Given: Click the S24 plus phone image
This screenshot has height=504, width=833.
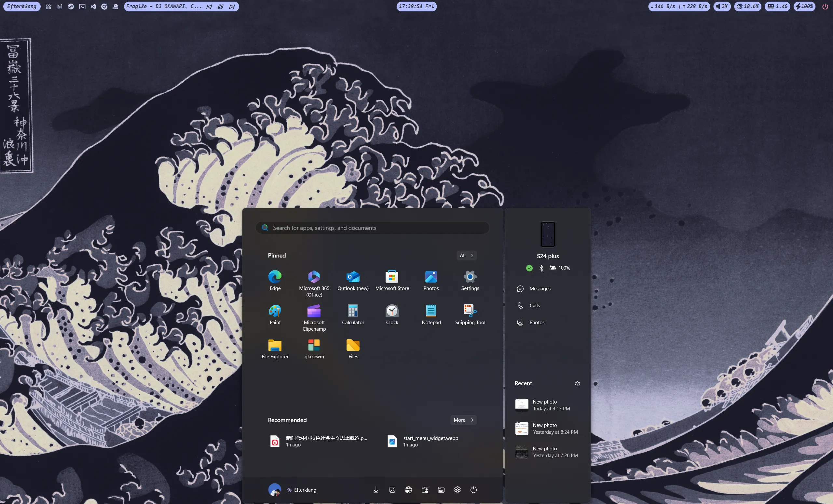Looking at the screenshot, I should click(548, 234).
